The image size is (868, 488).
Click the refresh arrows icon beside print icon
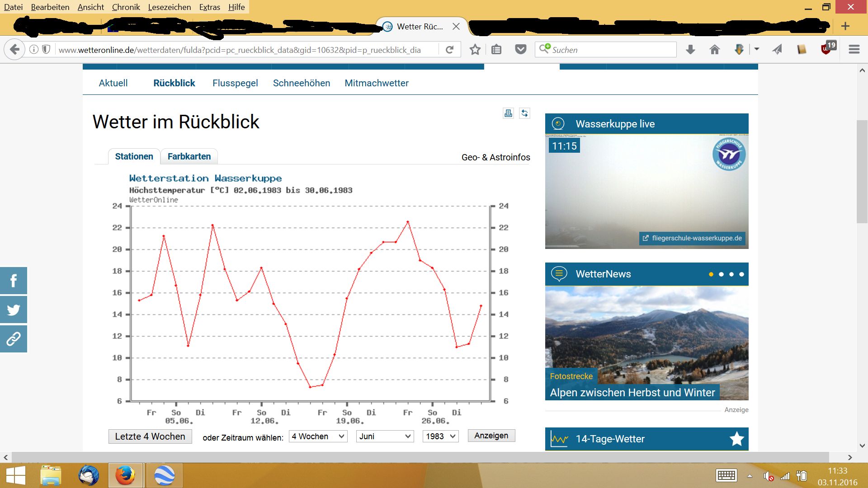524,113
